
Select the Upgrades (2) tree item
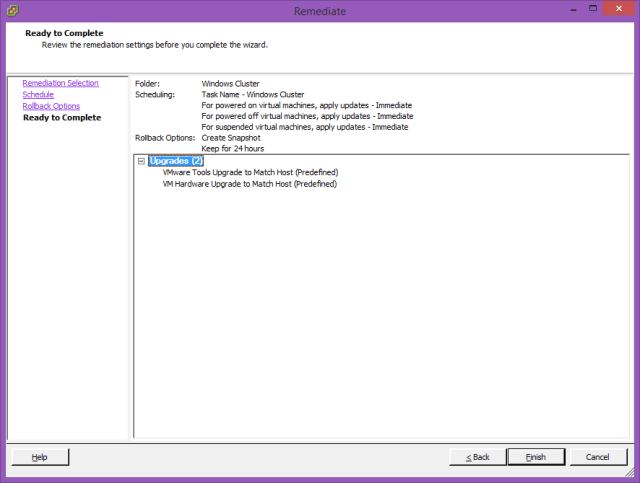click(x=176, y=161)
